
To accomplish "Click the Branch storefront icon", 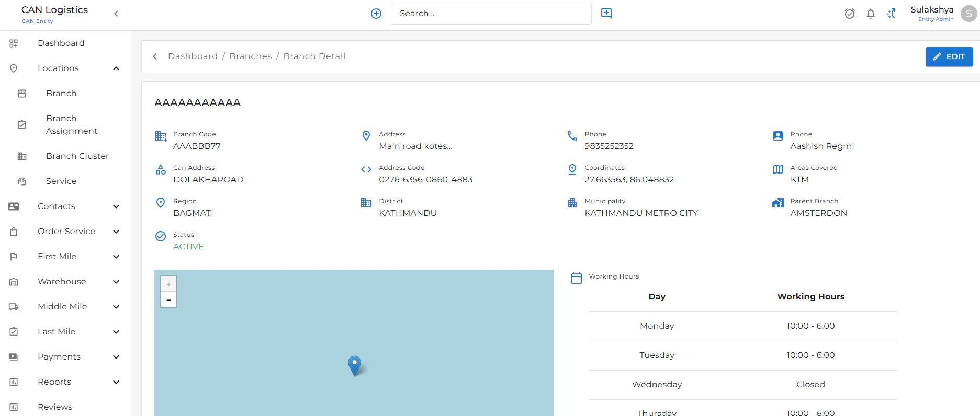I will click(22, 94).
